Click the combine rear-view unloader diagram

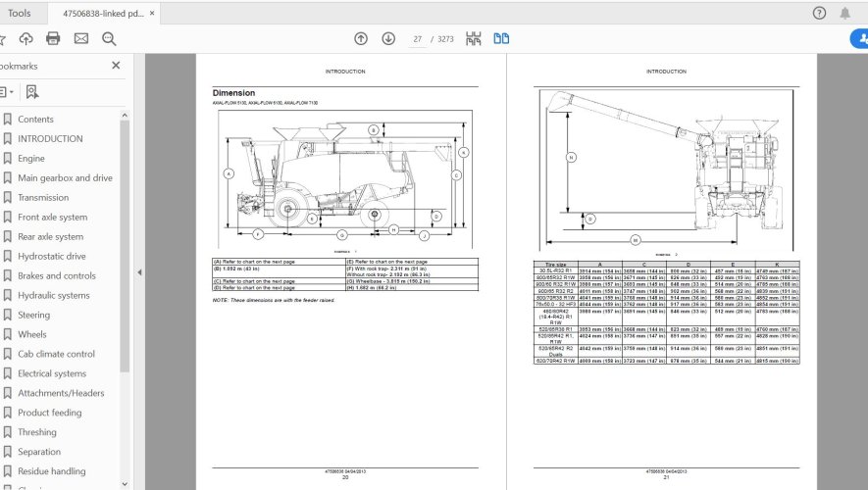667,170
